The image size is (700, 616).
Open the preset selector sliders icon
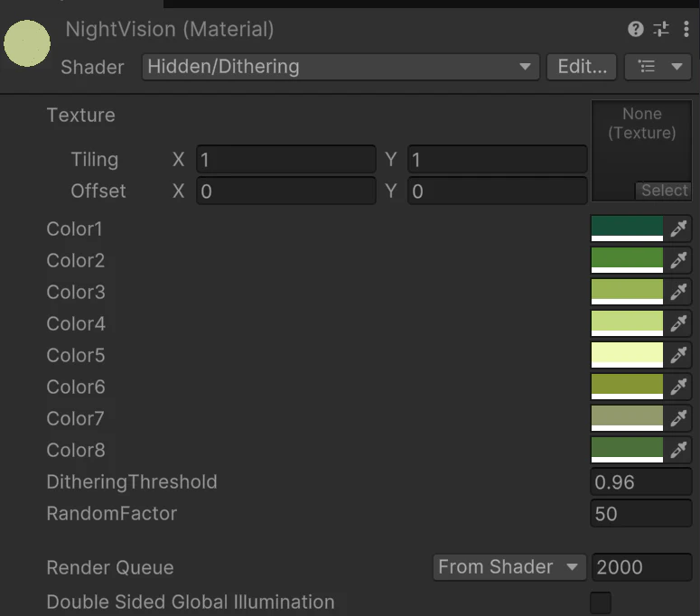(x=661, y=30)
